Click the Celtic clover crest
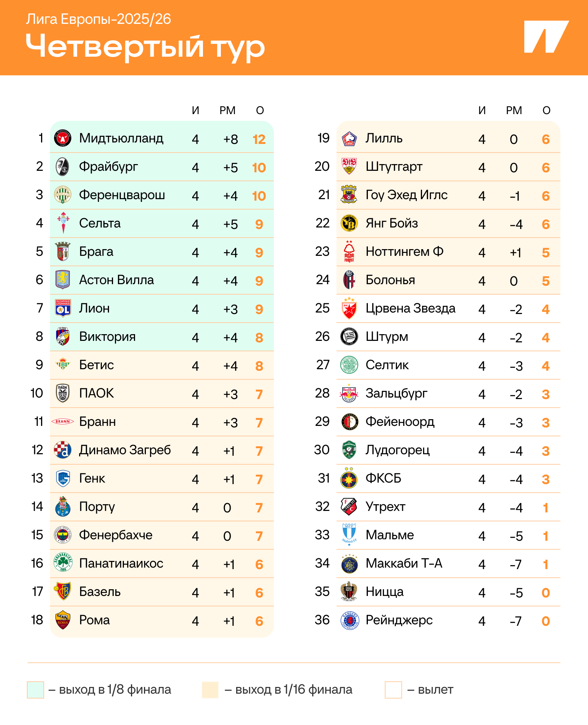This screenshot has height=725, width=588. point(349,365)
